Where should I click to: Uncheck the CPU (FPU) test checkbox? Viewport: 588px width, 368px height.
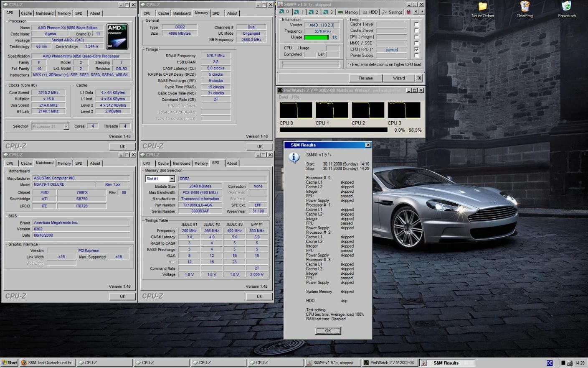(x=416, y=49)
